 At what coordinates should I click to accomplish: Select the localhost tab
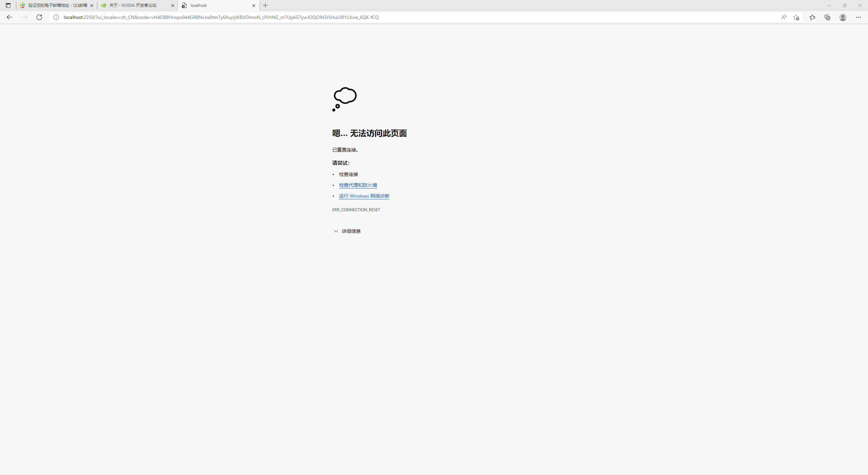[x=219, y=5]
